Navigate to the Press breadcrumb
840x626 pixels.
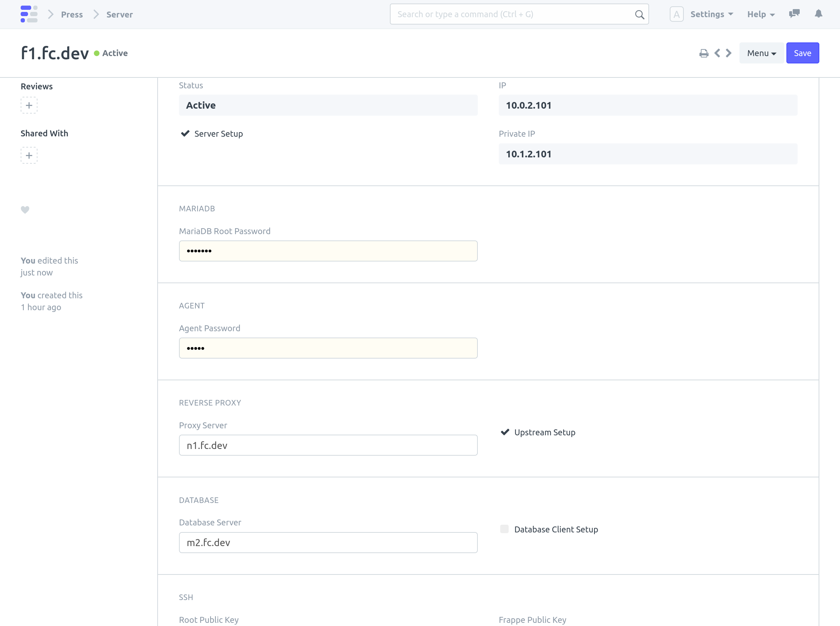(72, 14)
